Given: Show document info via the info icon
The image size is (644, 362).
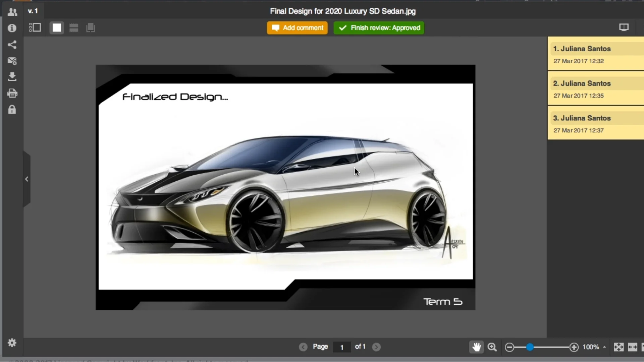Looking at the screenshot, I should [12, 28].
